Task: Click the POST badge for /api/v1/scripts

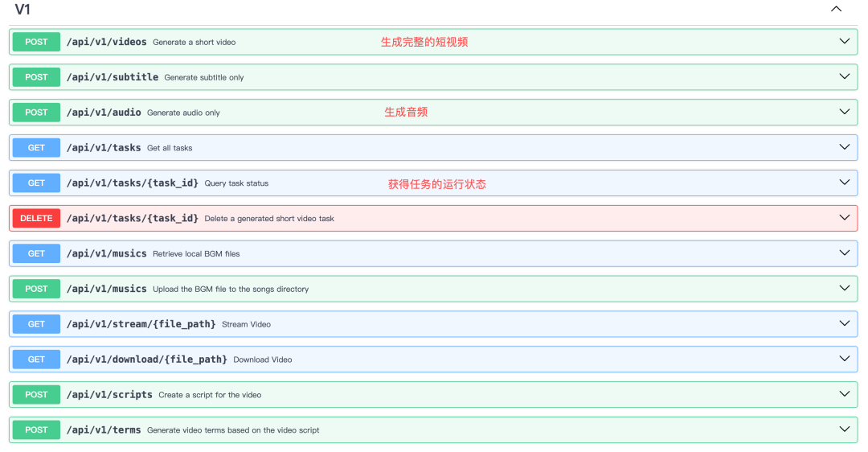Action: pos(36,395)
